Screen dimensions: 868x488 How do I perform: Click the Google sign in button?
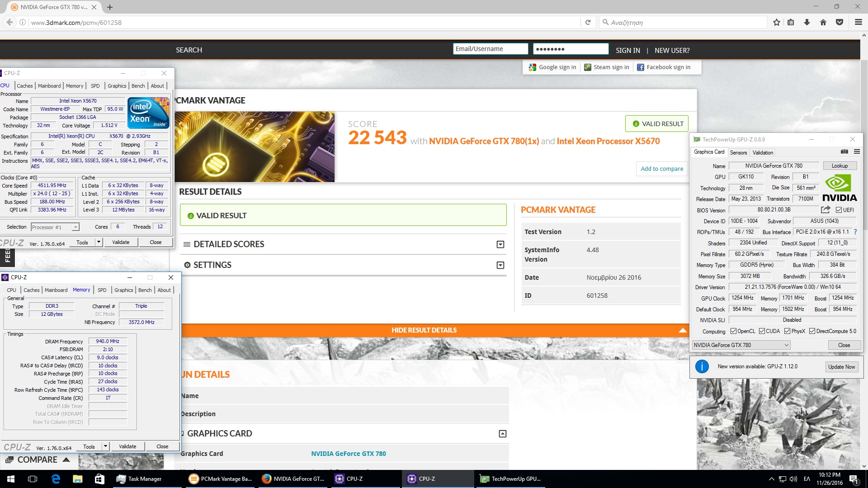pyautogui.click(x=552, y=67)
